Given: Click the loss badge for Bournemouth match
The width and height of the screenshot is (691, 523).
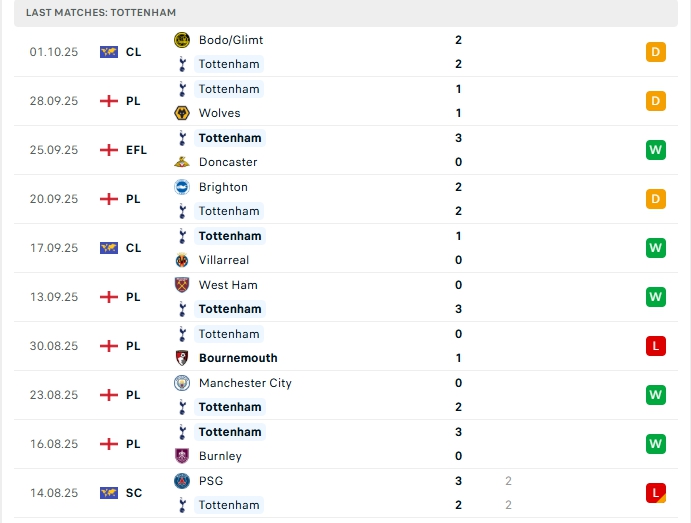Looking at the screenshot, I should click(x=656, y=346).
